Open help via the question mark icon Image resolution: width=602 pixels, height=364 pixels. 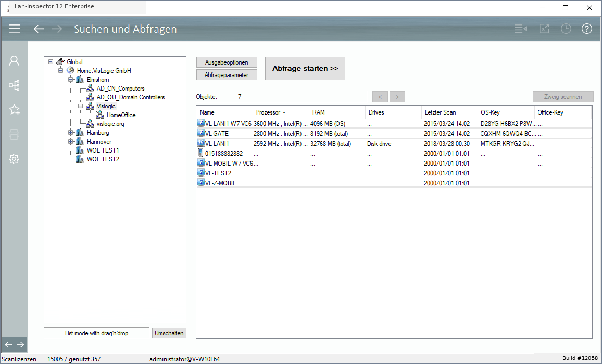tap(587, 29)
